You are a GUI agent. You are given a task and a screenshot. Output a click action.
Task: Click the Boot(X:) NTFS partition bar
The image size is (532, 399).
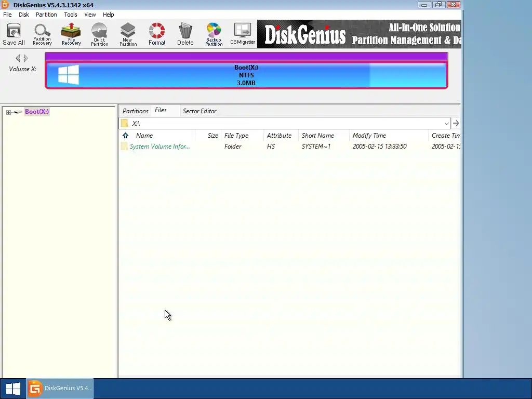point(246,75)
